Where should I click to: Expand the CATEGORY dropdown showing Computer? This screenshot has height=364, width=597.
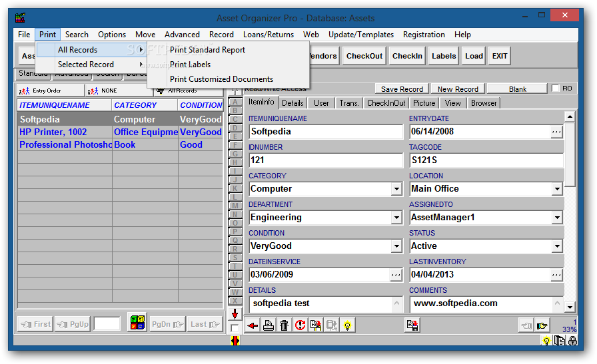(396, 189)
